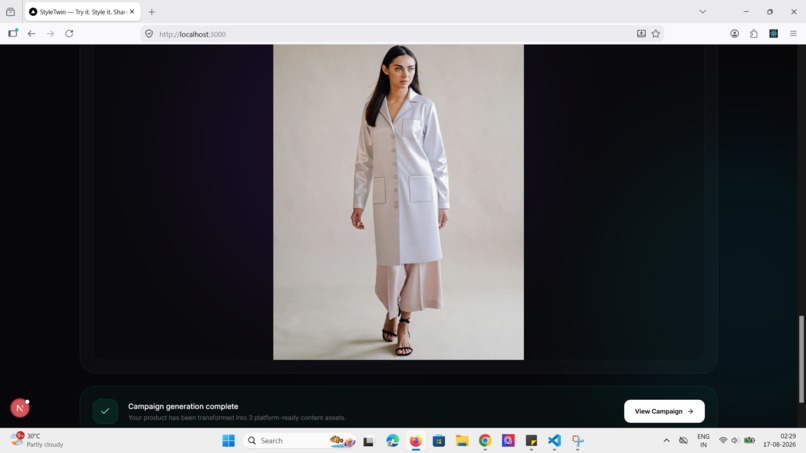Go back to previous page
Image resolution: width=806 pixels, height=453 pixels.
(31, 34)
